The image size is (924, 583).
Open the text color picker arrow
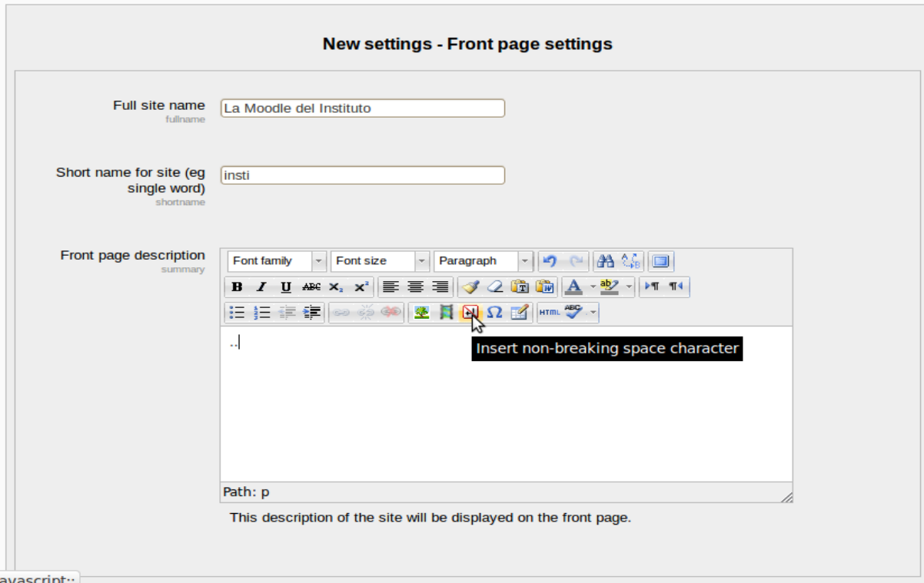593,287
